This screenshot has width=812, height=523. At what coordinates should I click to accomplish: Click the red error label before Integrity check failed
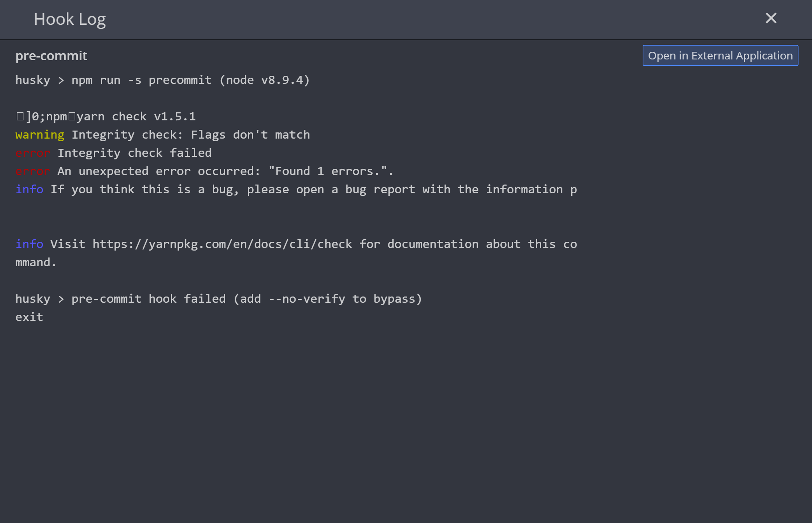coord(32,153)
